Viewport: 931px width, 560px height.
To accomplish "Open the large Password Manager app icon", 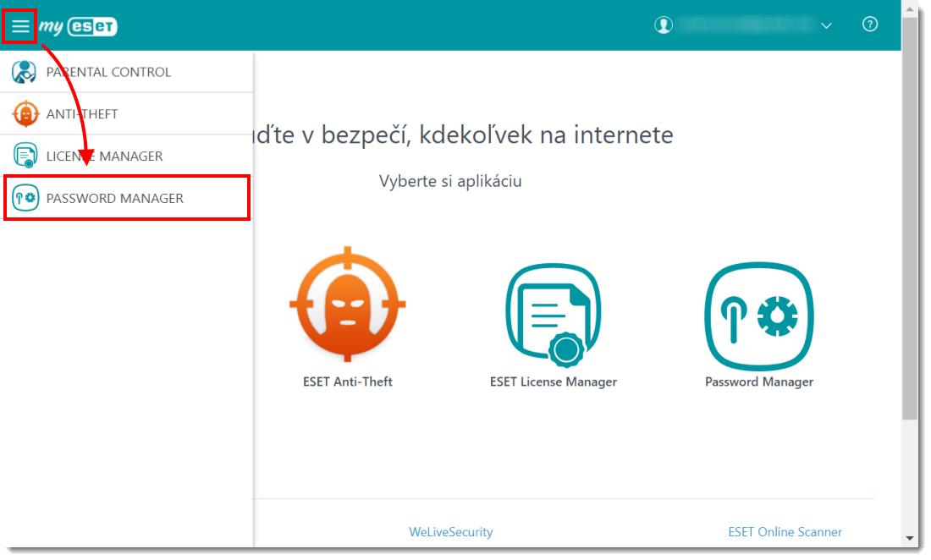I will coord(758,314).
